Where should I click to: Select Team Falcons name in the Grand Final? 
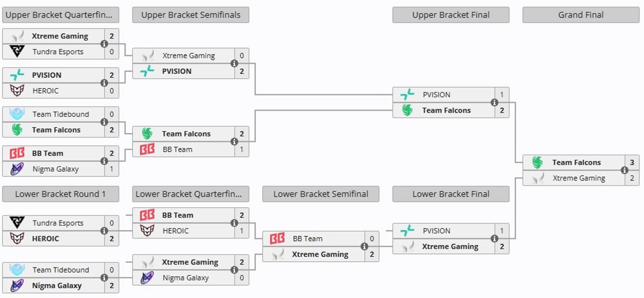point(576,162)
